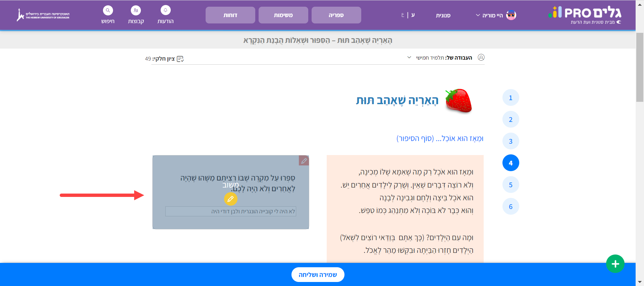This screenshot has height=286, width=644.
Task: Open the דוחות tab
Action: tap(230, 15)
